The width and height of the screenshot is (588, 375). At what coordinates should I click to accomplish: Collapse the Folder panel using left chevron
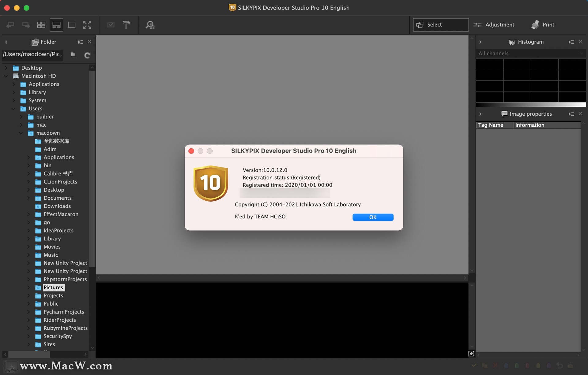(x=6, y=42)
